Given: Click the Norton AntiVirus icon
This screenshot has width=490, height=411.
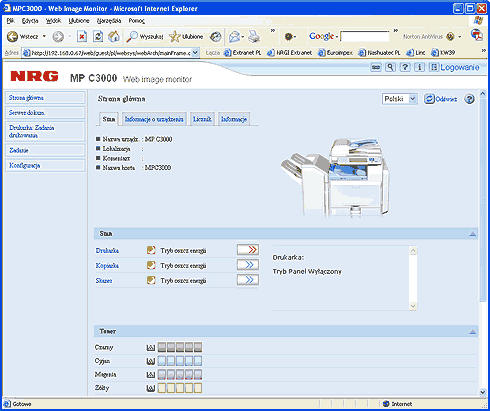Looking at the screenshot, I should pyautogui.click(x=450, y=36).
